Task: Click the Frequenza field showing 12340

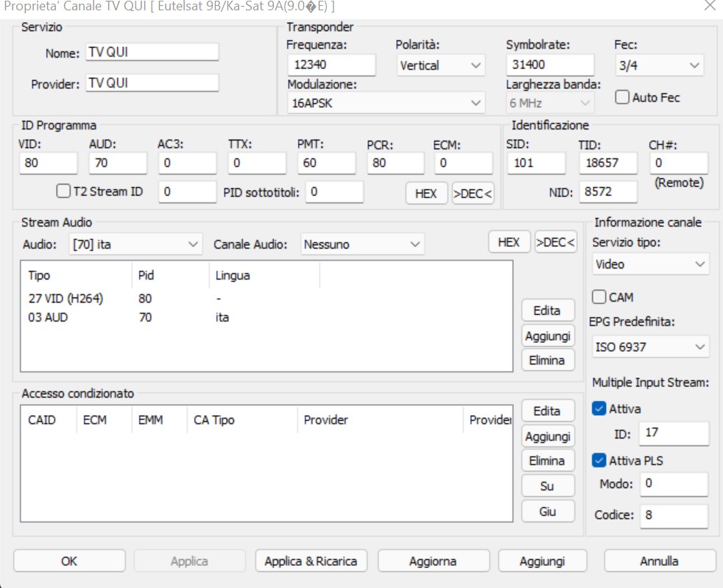Action: click(331, 65)
